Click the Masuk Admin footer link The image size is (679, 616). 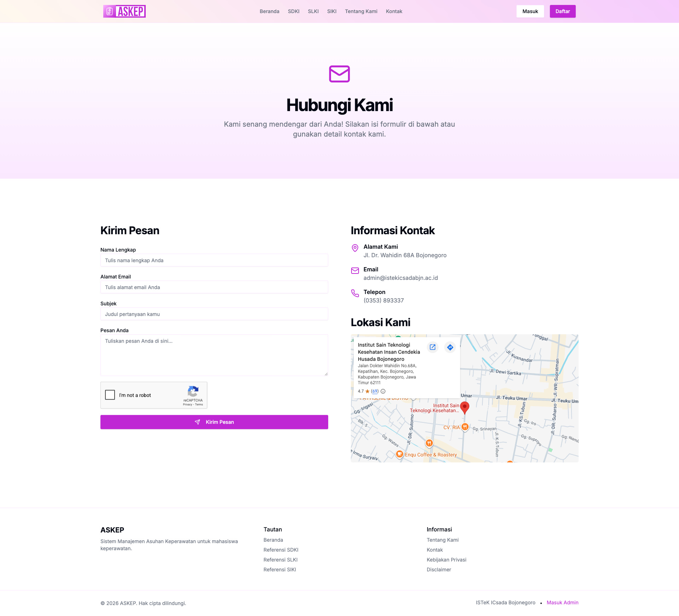click(x=562, y=603)
